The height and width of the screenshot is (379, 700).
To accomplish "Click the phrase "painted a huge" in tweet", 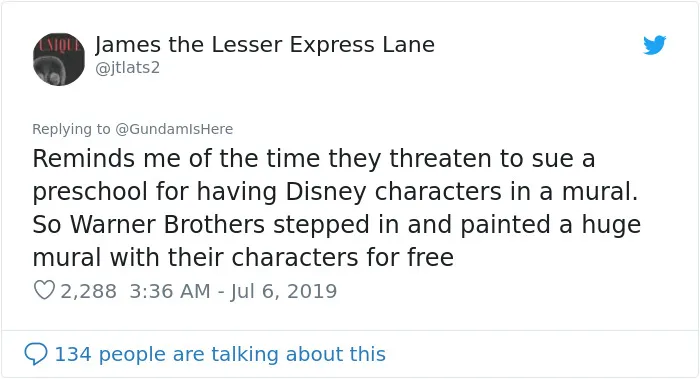I will click(x=550, y=225).
